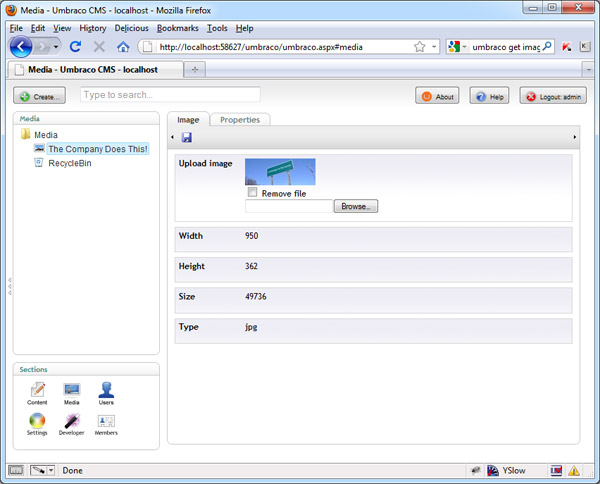Image resolution: width=600 pixels, height=484 pixels.
Task: Click the About button
Action: 437,96
